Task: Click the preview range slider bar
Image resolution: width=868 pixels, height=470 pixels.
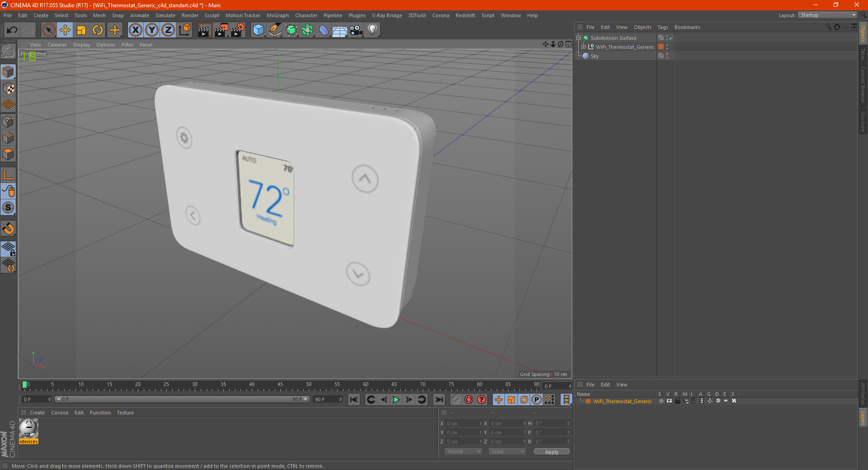Action: pos(182,399)
